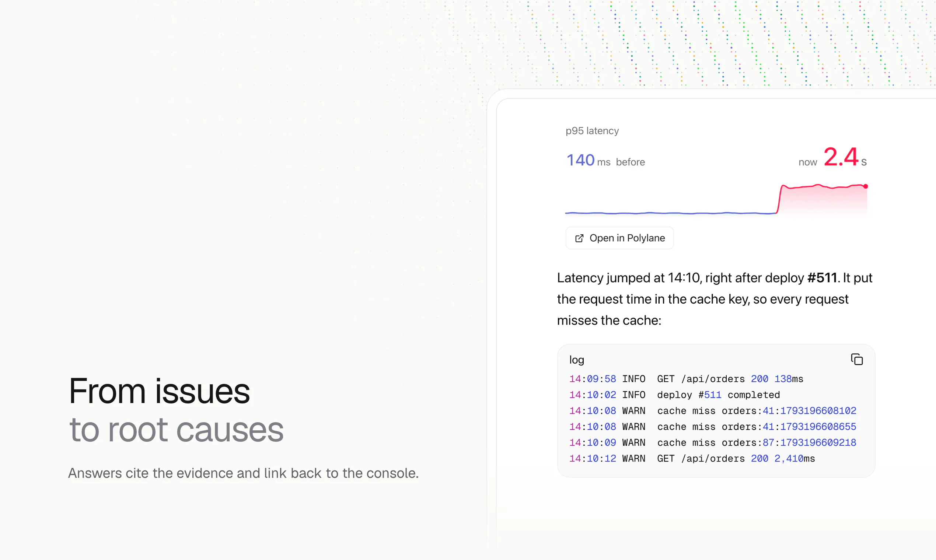Screen dimensions: 936x560
Task: Select the '140 ms before' latency value
Action: coord(605,160)
